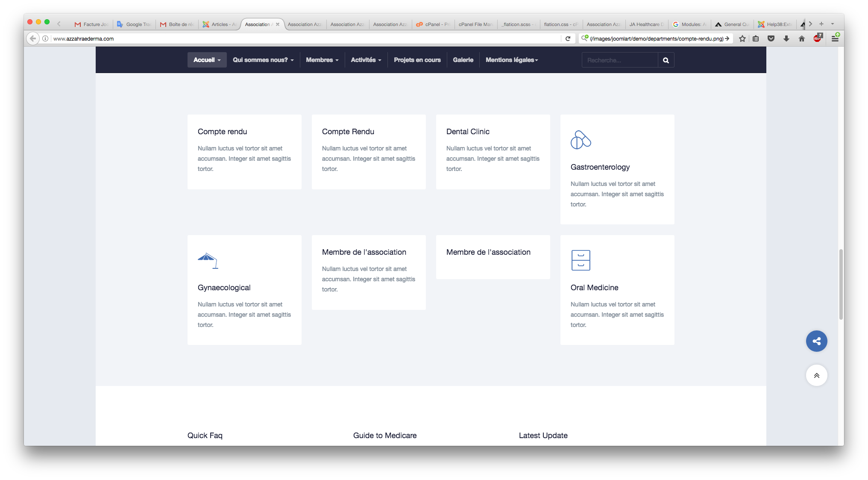Expand the Accueil dropdown menu
Image resolution: width=868 pixels, height=480 pixels.
(207, 60)
